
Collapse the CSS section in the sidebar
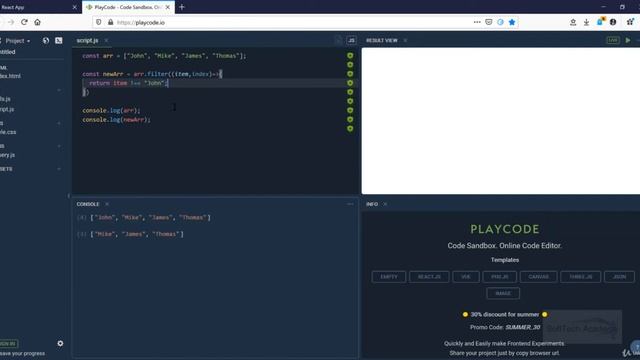click(59, 123)
